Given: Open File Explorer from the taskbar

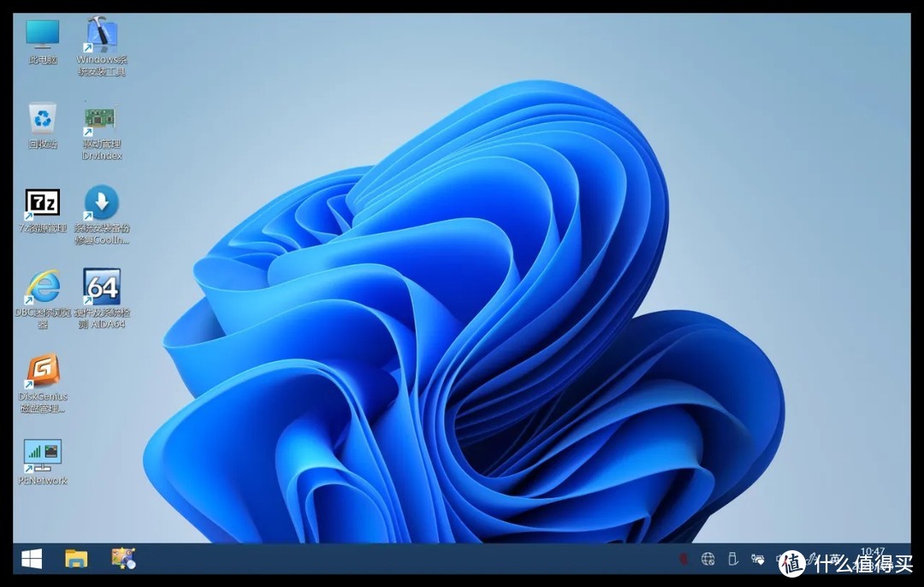Looking at the screenshot, I should click(x=76, y=559).
